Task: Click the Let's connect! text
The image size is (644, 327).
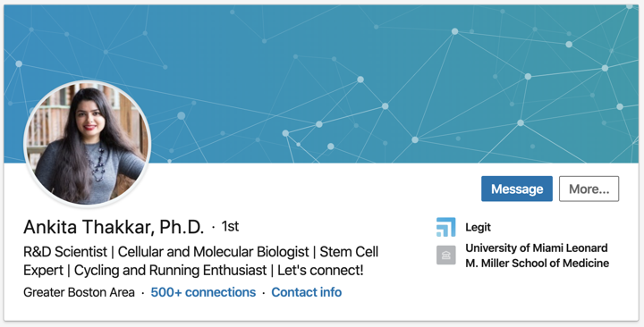Action: tap(320, 271)
